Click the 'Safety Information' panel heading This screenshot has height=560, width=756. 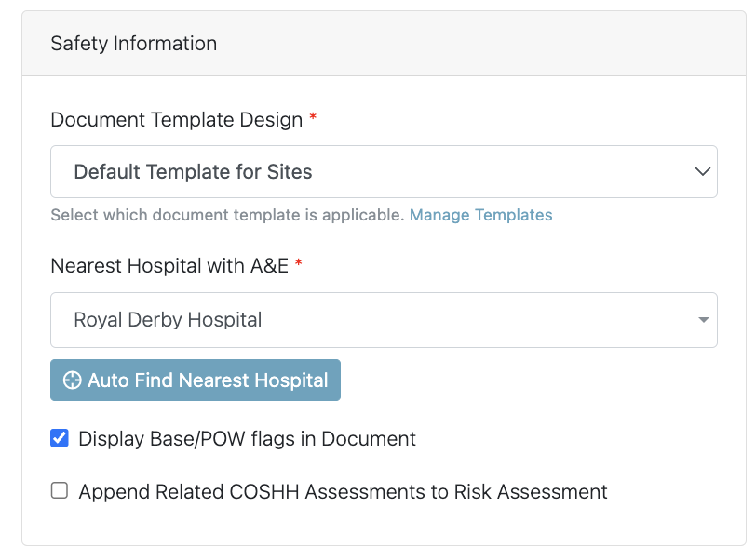pyautogui.click(x=133, y=44)
